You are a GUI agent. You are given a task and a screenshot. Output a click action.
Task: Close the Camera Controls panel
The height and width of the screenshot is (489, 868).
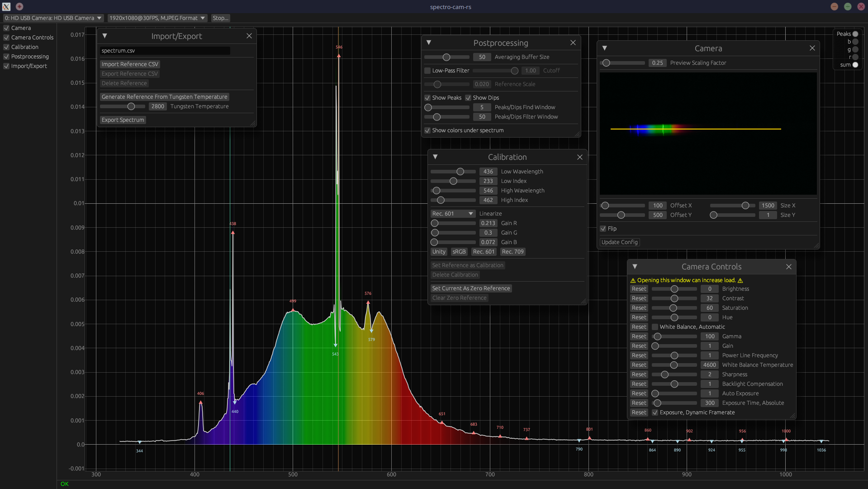point(789,267)
